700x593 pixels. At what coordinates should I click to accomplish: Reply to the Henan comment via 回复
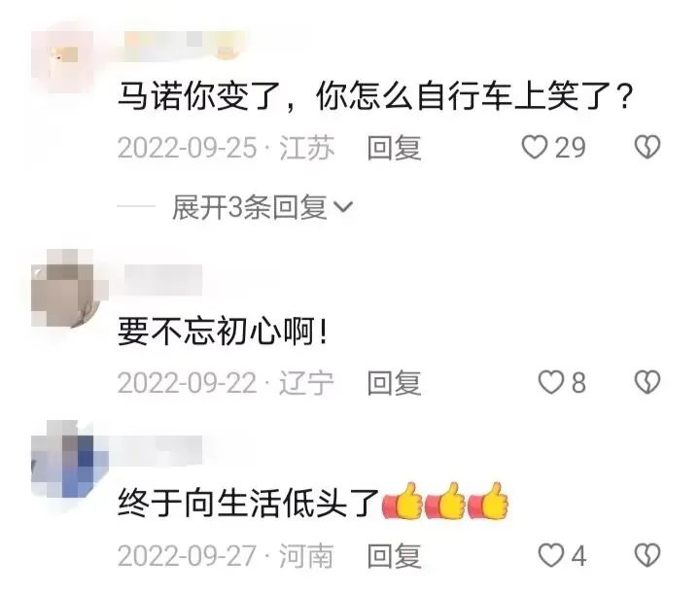394,555
